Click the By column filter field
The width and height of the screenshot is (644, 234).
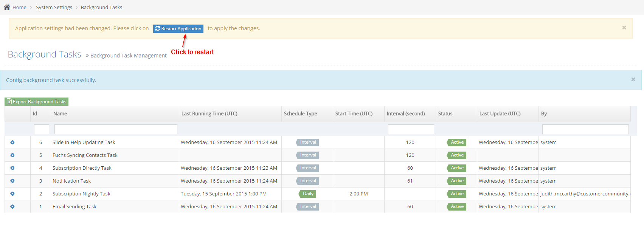(585, 129)
